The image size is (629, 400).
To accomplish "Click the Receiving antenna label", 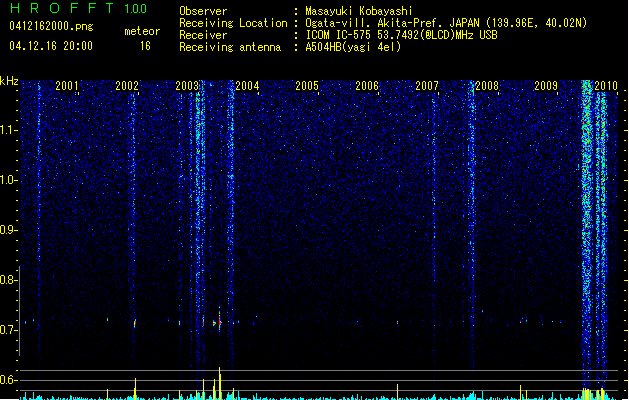I will coord(230,47).
